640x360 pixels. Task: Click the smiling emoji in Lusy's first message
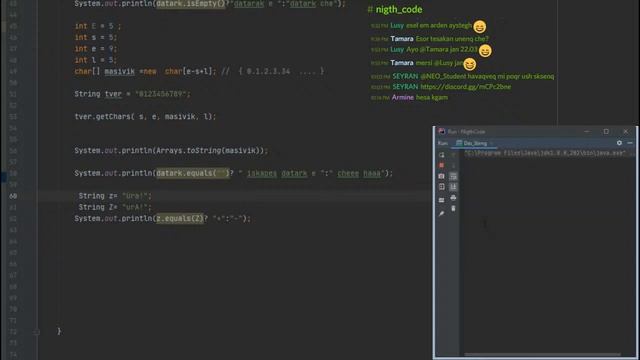(480, 27)
